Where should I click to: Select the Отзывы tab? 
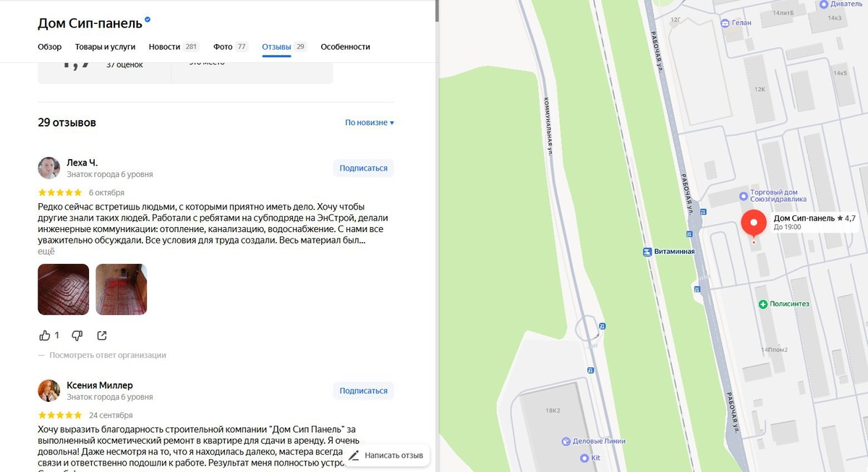(x=284, y=47)
